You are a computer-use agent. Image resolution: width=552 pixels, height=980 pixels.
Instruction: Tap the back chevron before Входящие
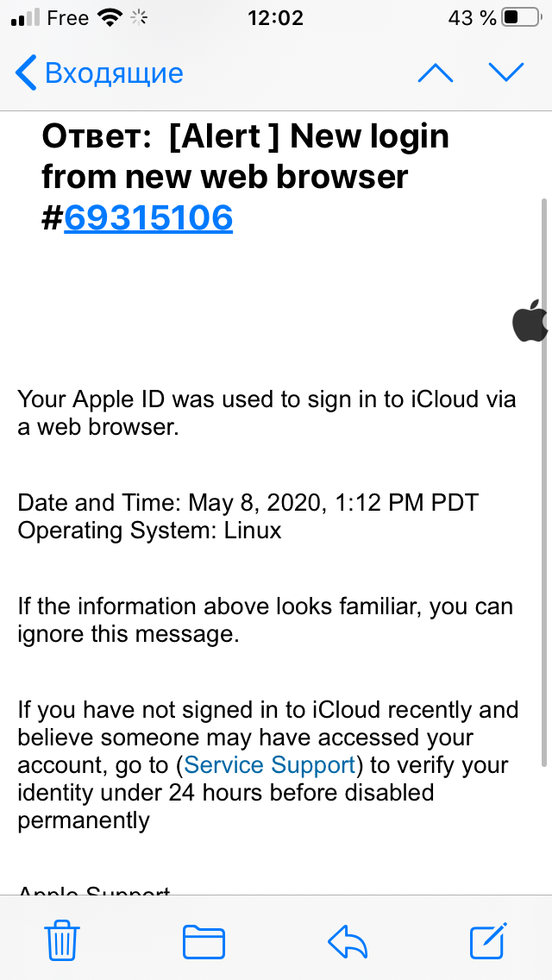[27, 73]
